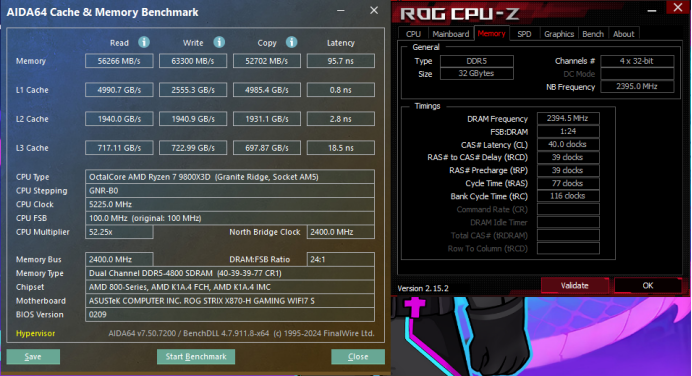This screenshot has width=692, height=376.
Task: Click the OK button in CPU-Z
Action: 647,286
